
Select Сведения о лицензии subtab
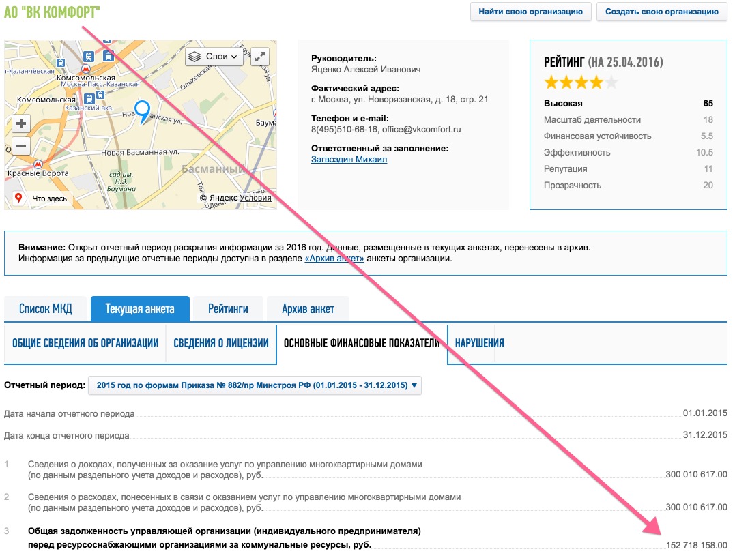[221, 344]
